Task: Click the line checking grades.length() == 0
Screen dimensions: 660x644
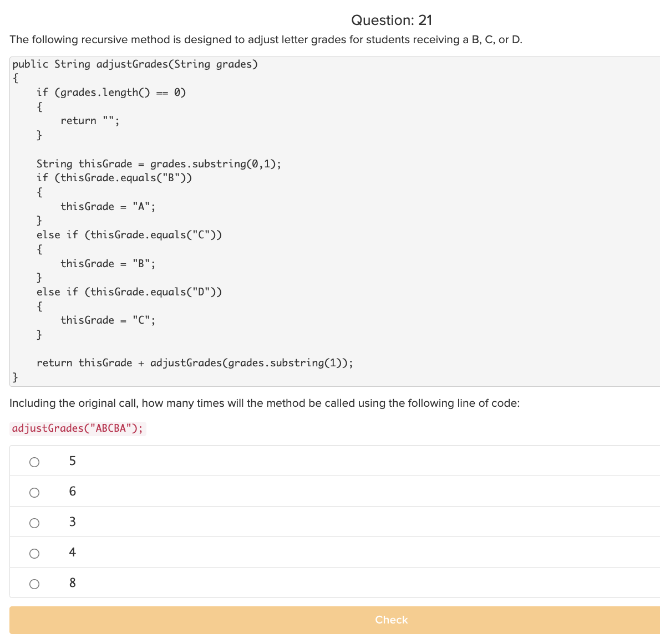Action: tap(111, 92)
